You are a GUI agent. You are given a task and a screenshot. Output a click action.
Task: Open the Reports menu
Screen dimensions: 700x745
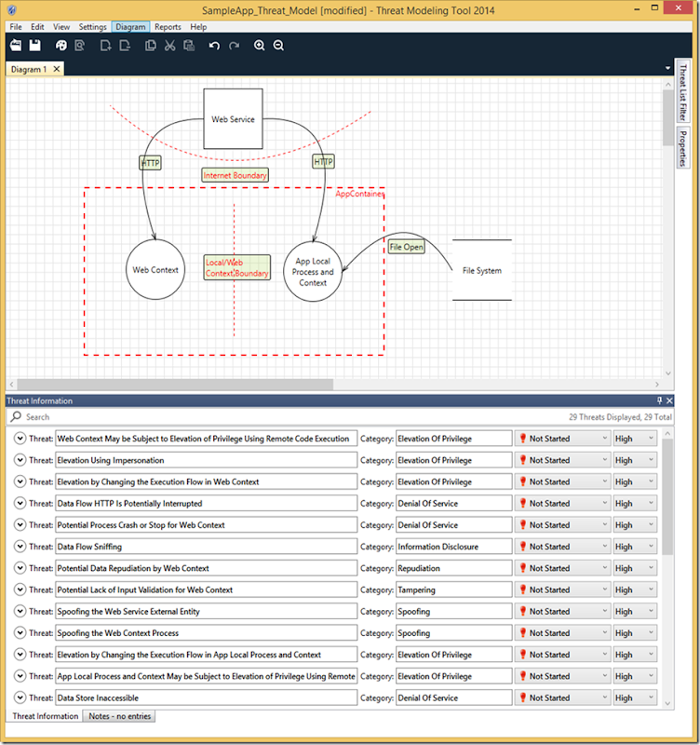point(168,27)
